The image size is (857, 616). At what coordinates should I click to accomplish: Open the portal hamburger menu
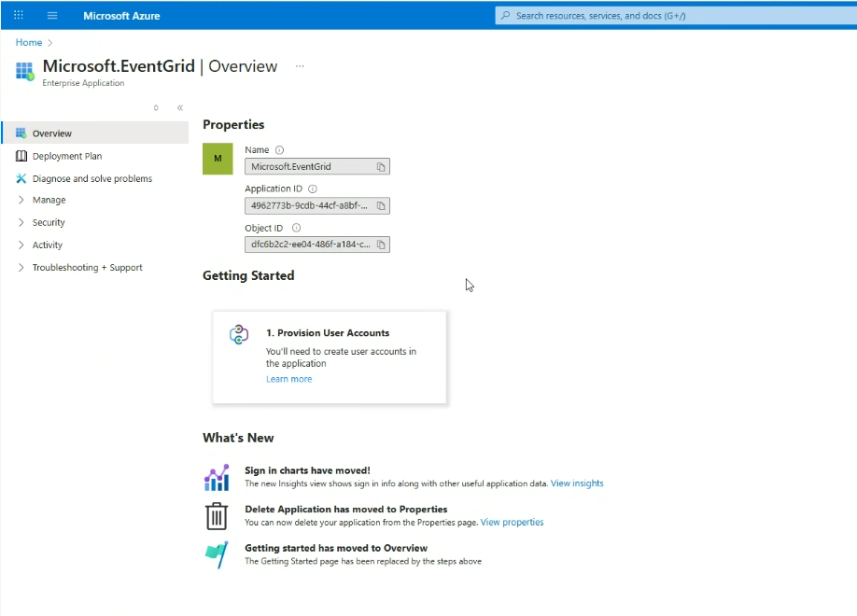tap(52, 15)
